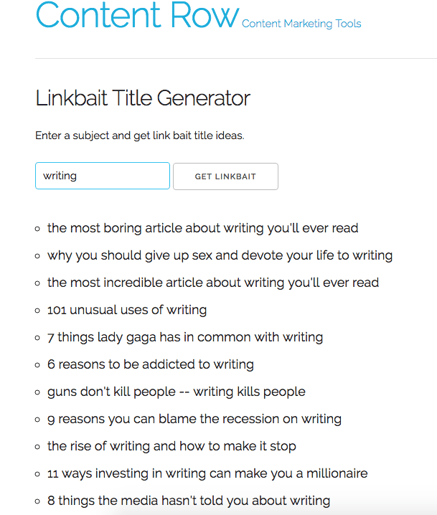437x515 pixels.
Task: Click '6 reasons to be addicted to writing'
Action: pyautogui.click(x=150, y=364)
